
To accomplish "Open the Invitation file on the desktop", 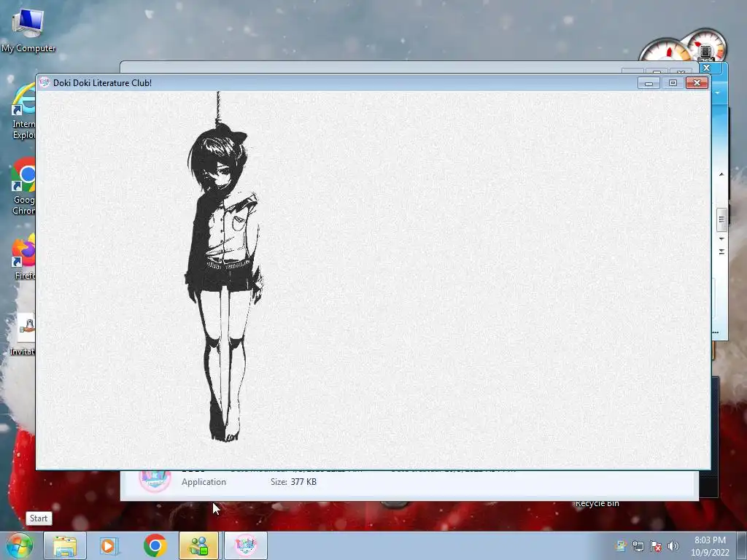I will 23,334.
